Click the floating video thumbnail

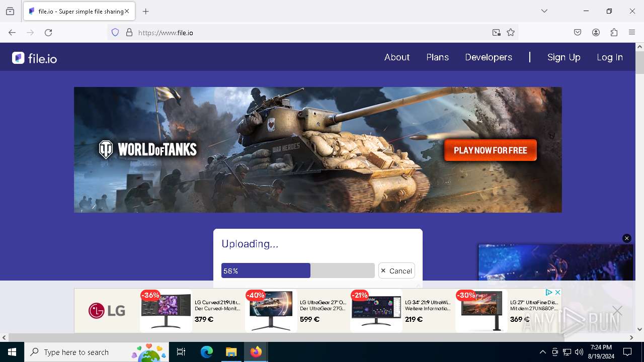[555, 262]
